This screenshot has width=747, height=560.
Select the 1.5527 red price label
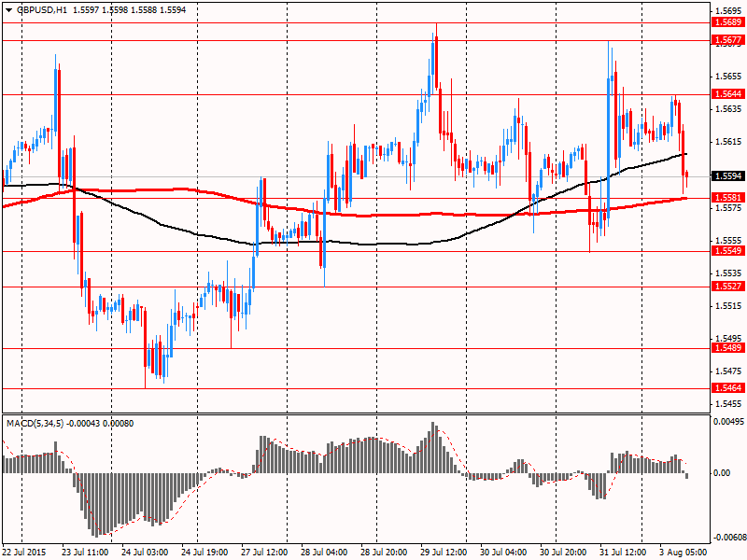pos(726,287)
